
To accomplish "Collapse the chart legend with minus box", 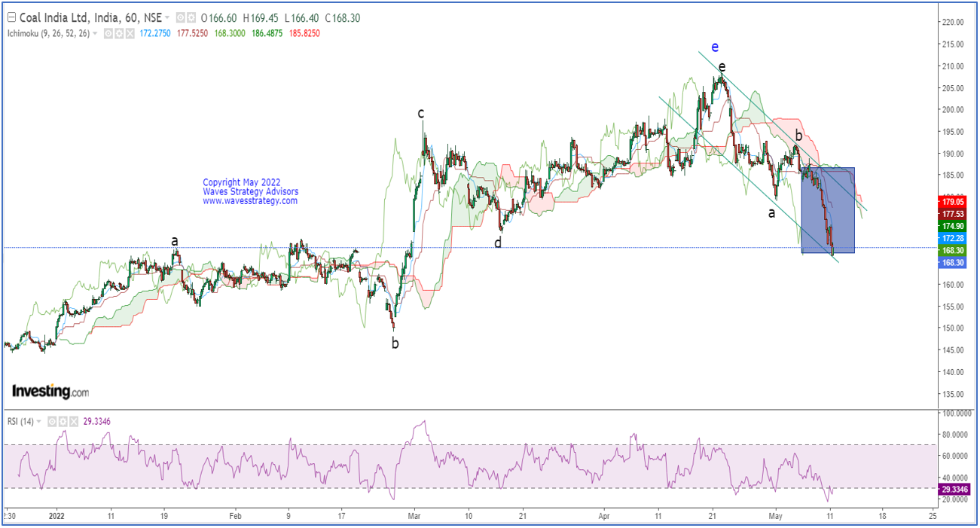I will tap(11, 17).
